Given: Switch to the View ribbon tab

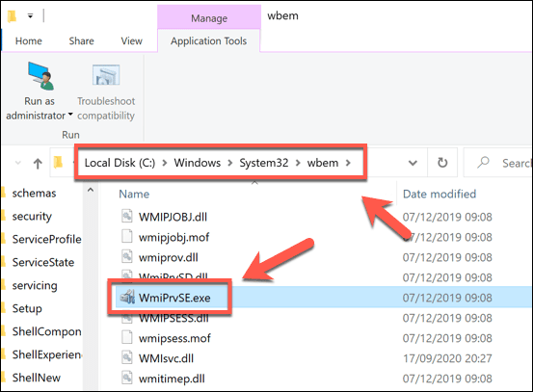Looking at the screenshot, I should coord(131,40).
